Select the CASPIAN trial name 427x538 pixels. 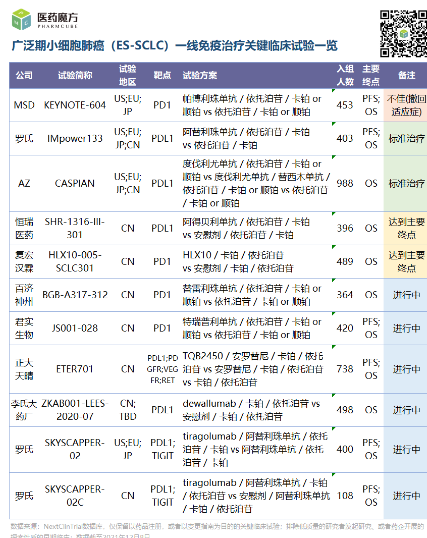pos(75,183)
